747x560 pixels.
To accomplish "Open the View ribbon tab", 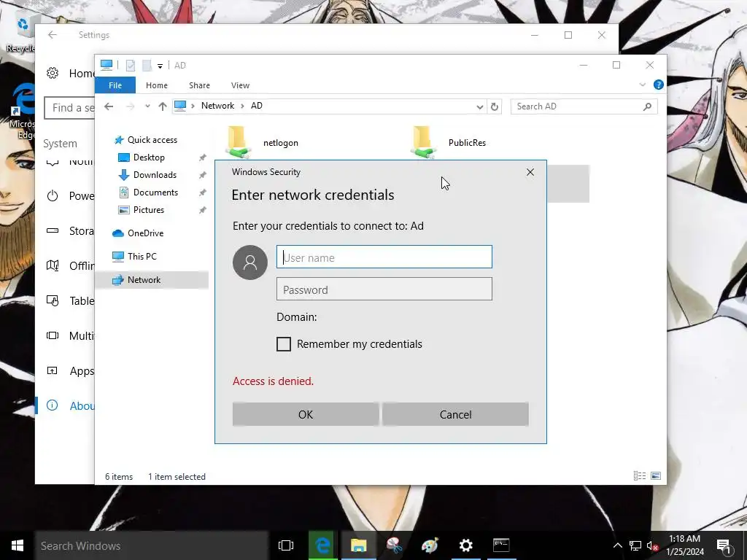I will (240, 85).
